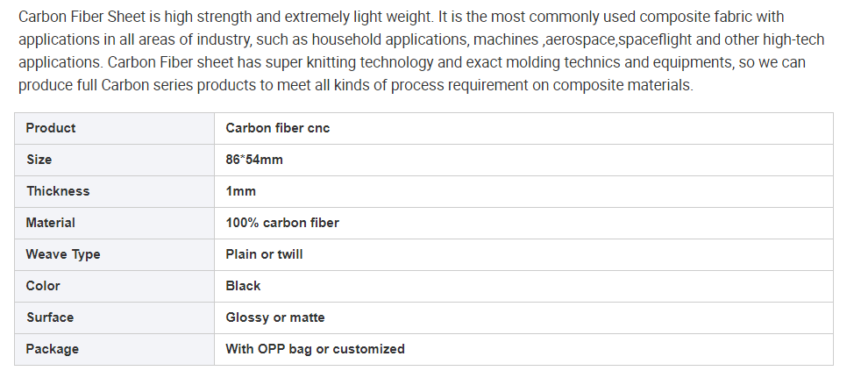This screenshot has height=385, width=868.
Task: Select the '1mm' thickness value
Action: pos(240,191)
